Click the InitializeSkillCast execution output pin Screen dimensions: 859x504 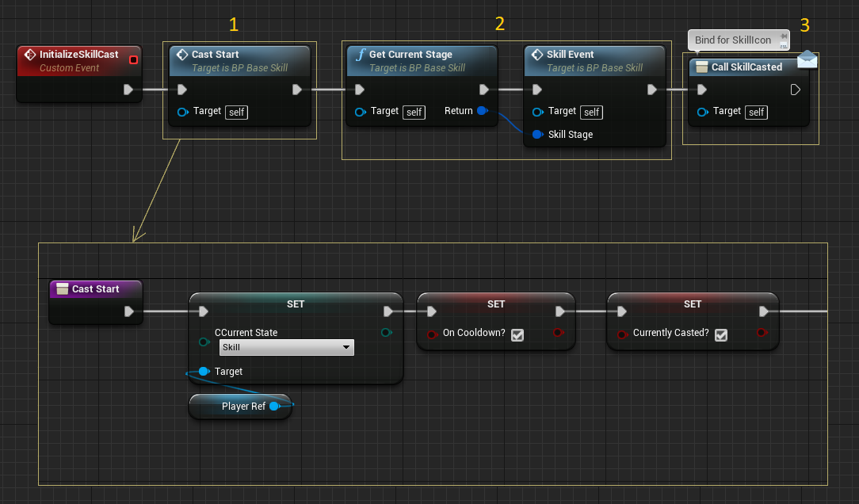tap(128, 90)
